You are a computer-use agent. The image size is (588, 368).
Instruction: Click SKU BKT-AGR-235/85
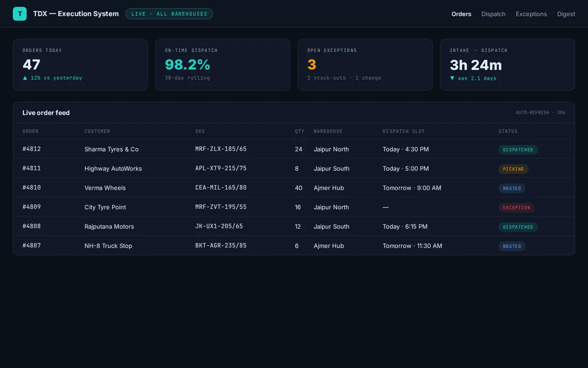point(221,246)
